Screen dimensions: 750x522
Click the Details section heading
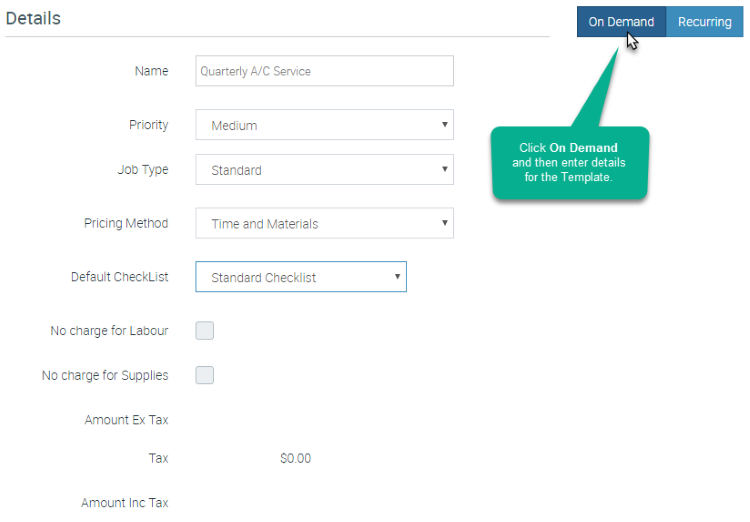(33, 18)
